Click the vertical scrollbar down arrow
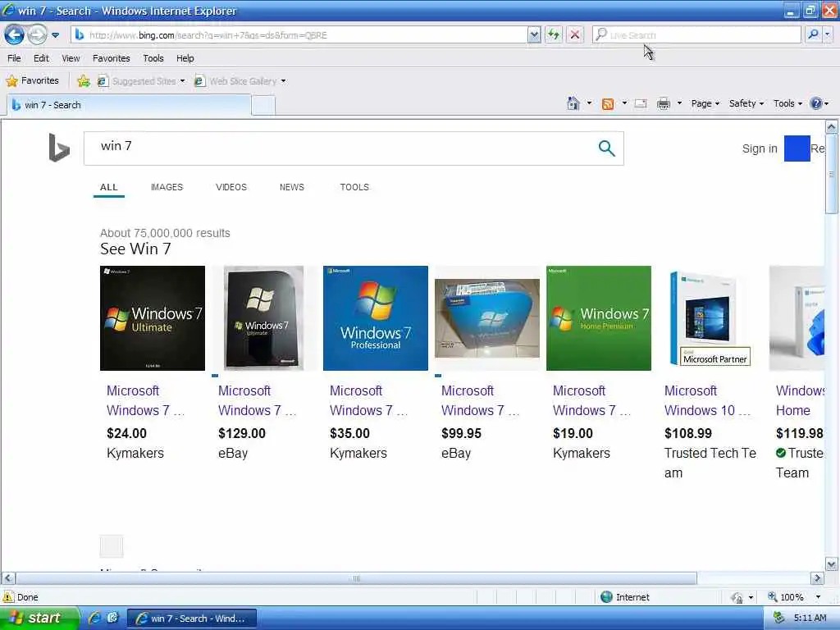 coord(832,564)
